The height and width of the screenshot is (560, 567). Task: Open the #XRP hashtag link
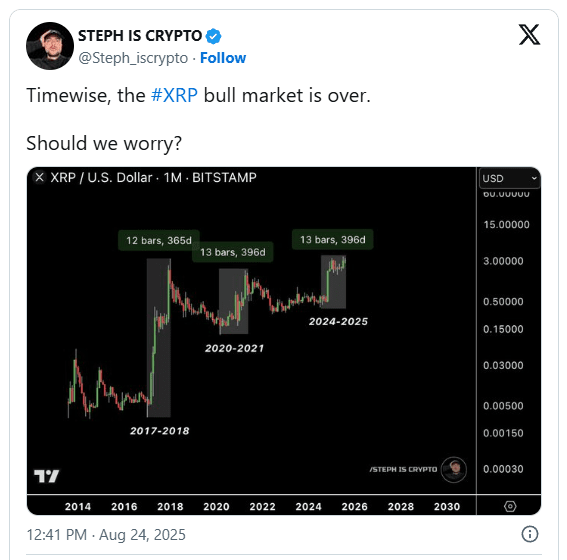click(x=174, y=95)
